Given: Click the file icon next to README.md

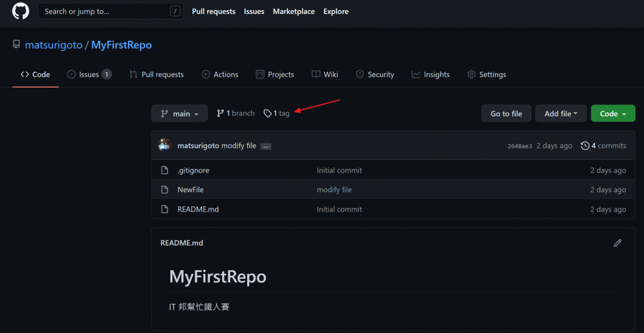Looking at the screenshot, I should point(165,209).
